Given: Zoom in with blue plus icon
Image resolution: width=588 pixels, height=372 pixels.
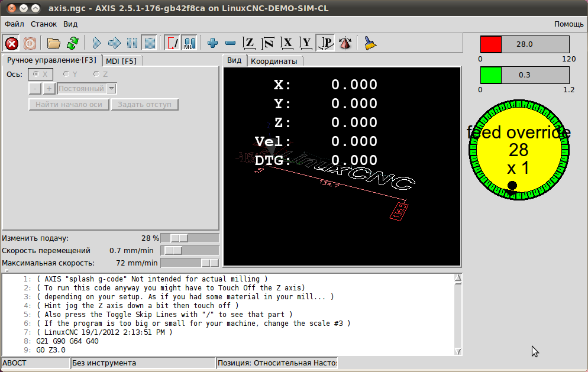Looking at the screenshot, I should pos(212,44).
